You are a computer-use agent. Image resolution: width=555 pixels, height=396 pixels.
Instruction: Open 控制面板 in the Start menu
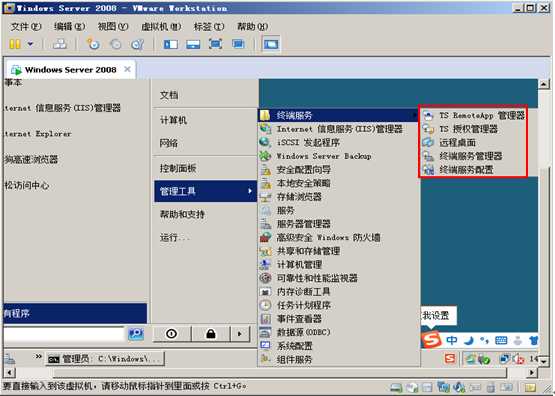pyautogui.click(x=178, y=168)
